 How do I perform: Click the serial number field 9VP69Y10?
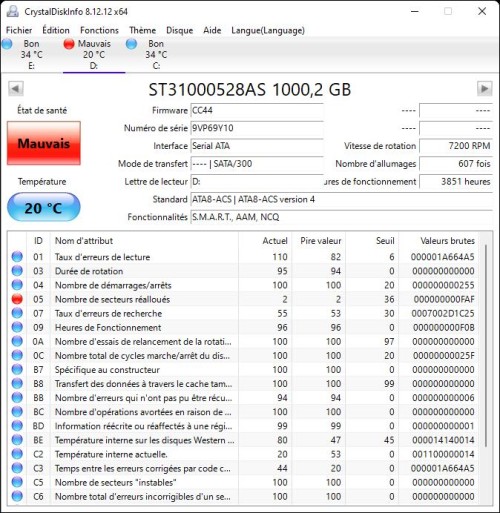pos(257,128)
